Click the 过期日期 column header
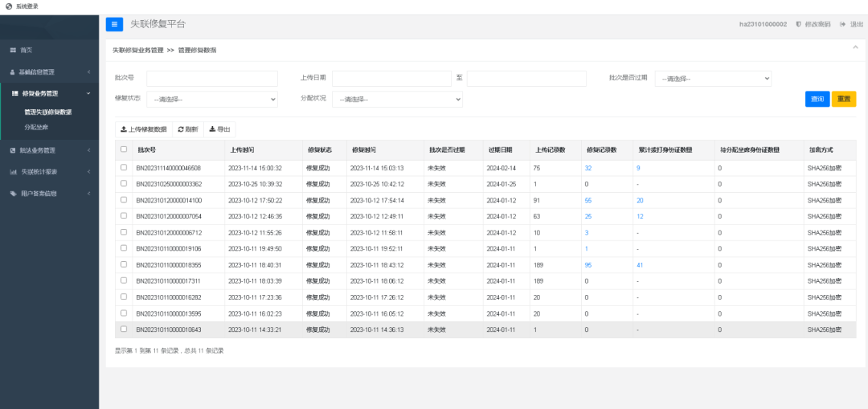The image size is (868, 409). [500, 150]
